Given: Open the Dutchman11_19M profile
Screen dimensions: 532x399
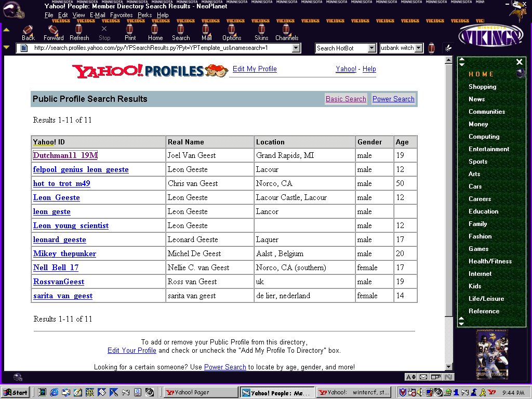Looking at the screenshot, I should tap(65, 155).
